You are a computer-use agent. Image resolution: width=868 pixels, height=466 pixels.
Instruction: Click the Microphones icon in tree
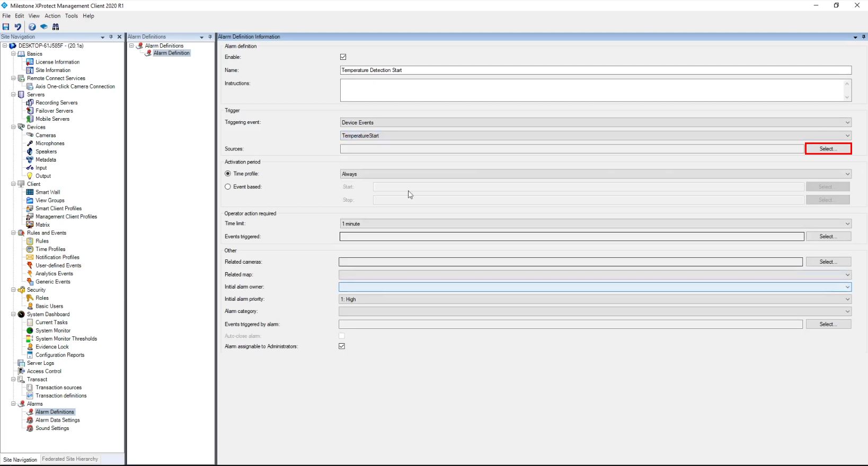tap(30, 144)
